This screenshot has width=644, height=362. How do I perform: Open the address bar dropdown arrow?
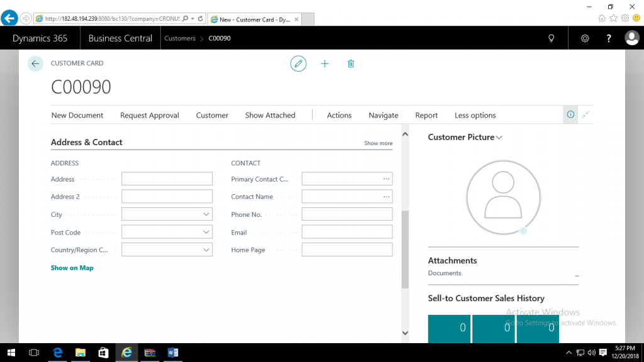click(192, 18)
